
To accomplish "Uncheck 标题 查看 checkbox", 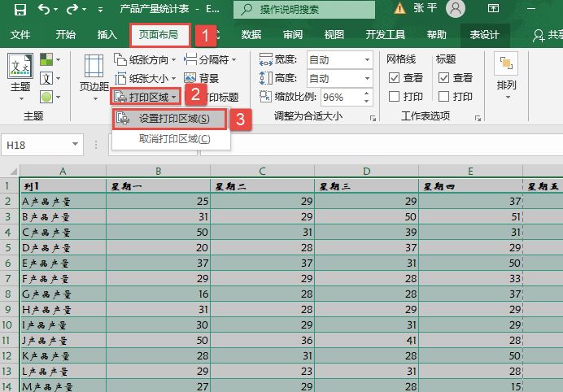I will click(x=443, y=77).
